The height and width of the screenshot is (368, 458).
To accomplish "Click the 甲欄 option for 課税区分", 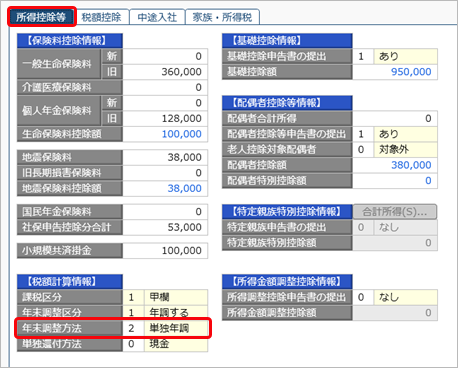I will (176, 297).
